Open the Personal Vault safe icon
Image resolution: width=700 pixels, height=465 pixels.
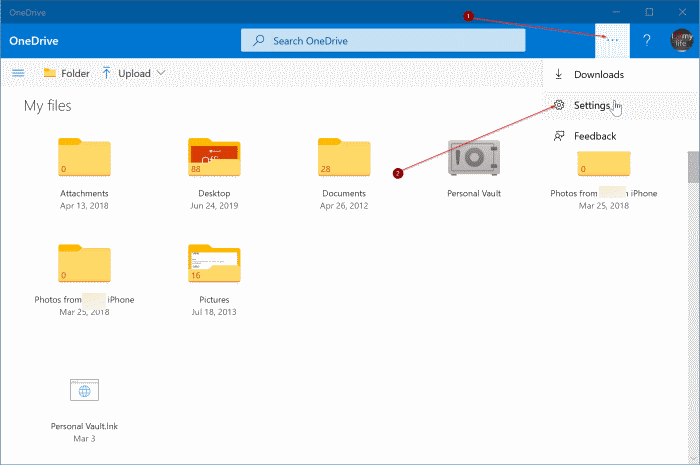click(x=474, y=158)
